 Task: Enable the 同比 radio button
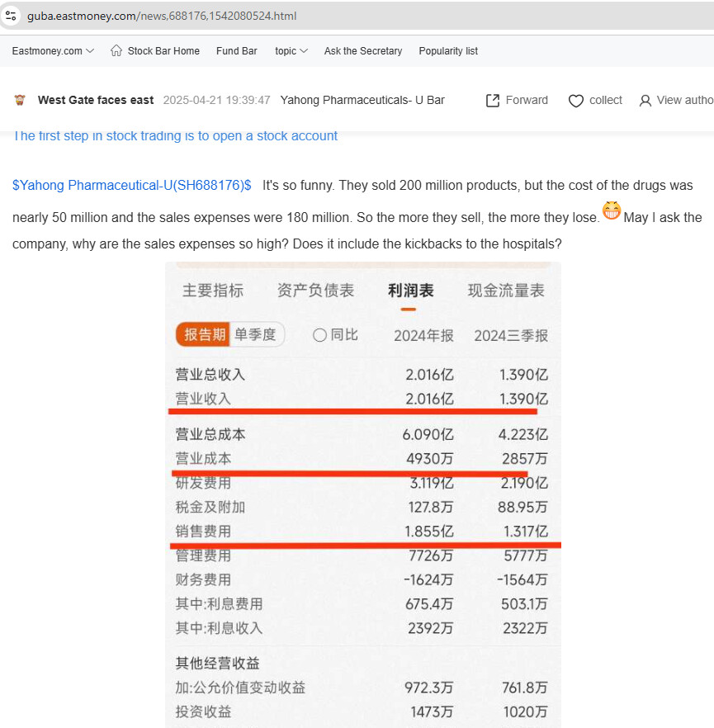[x=320, y=335]
